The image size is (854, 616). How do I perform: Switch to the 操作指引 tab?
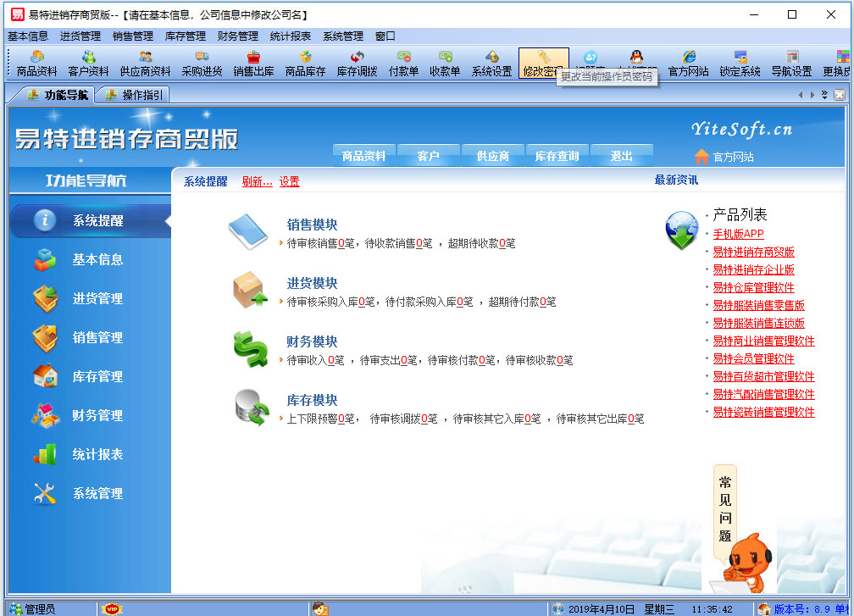tap(134, 95)
